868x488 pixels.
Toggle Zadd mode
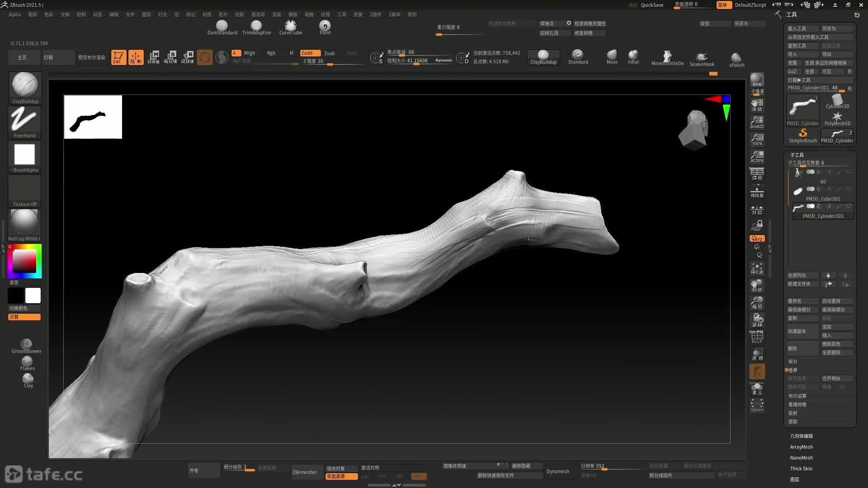(x=310, y=53)
